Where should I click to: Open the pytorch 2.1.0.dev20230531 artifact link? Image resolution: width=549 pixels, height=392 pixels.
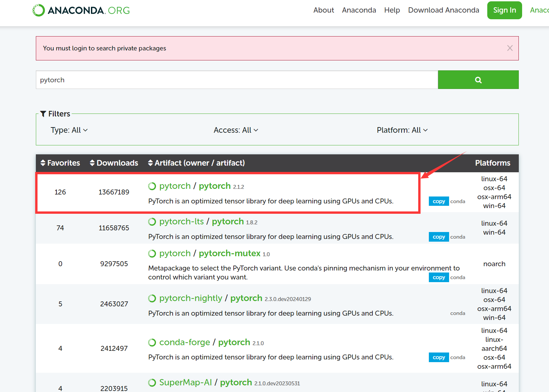pyautogui.click(x=236, y=383)
